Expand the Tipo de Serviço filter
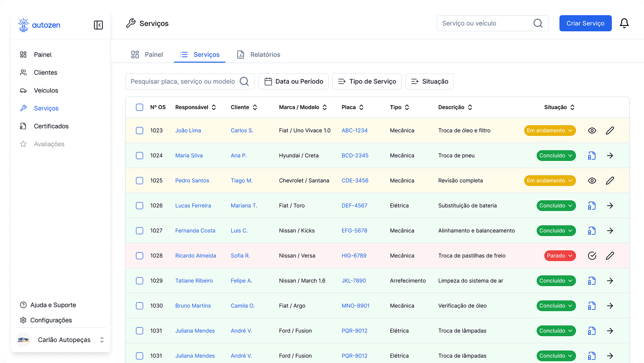Viewport: 644px width, 363px height. [x=367, y=81]
